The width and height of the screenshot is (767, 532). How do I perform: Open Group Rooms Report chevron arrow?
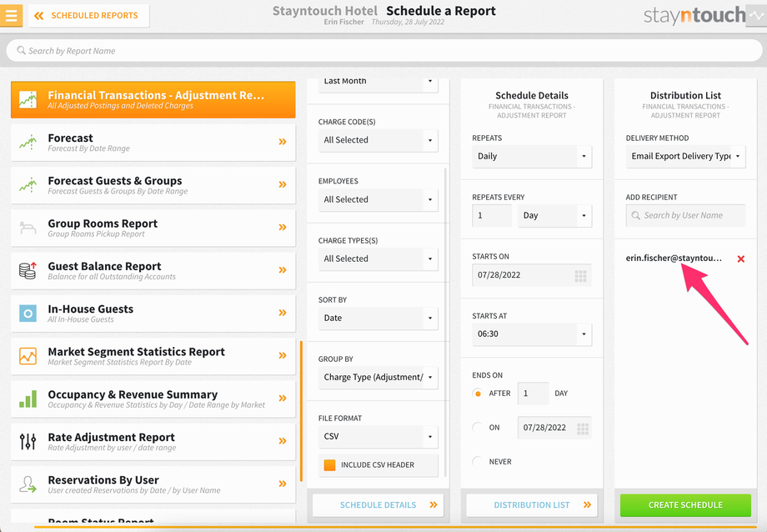click(283, 227)
